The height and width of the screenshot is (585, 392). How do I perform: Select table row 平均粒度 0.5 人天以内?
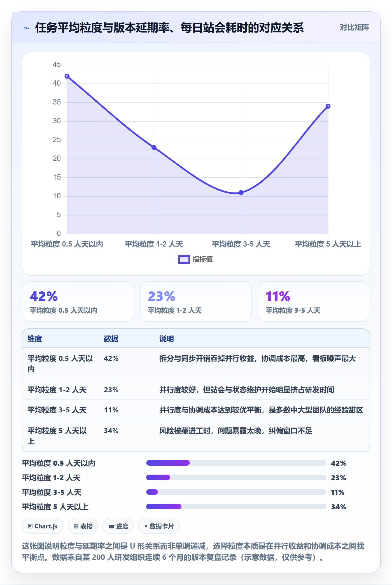(196, 364)
